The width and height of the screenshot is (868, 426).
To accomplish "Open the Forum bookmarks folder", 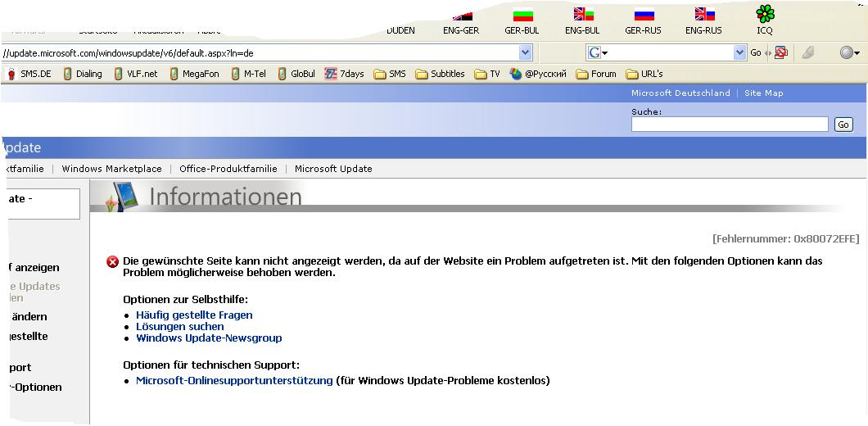I will 596,74.
